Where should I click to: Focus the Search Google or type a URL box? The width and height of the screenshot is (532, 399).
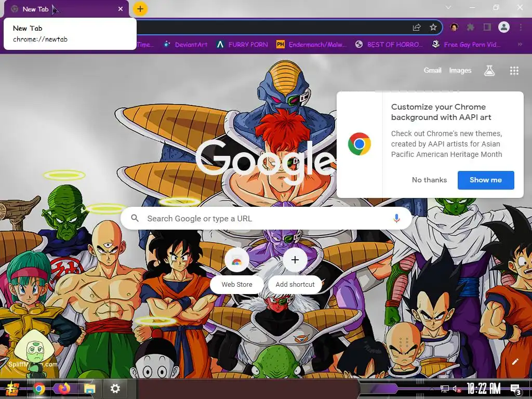point(267,219)
